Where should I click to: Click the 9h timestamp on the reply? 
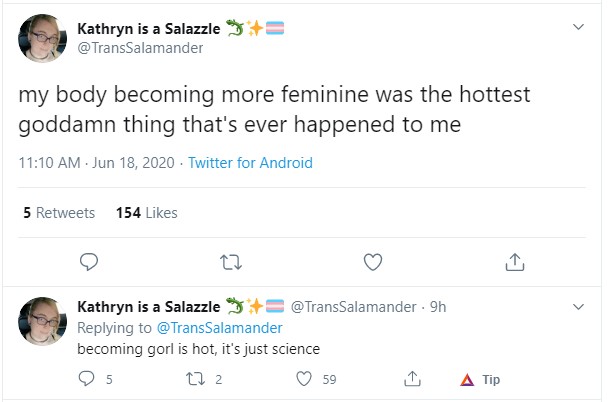[x=438, y=307]
